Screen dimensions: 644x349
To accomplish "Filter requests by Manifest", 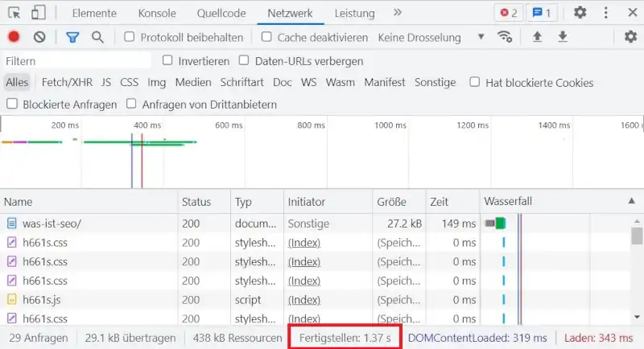I will coord(385,83).
